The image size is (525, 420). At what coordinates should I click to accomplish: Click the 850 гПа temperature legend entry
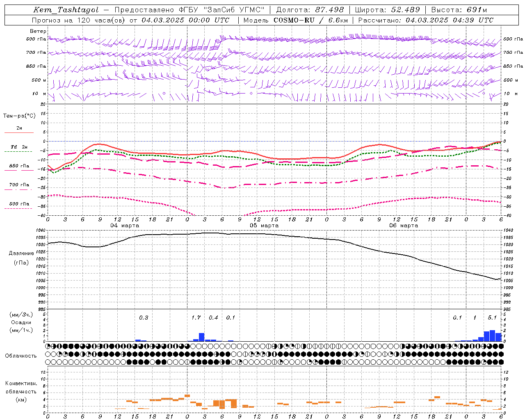click(19, 166)
